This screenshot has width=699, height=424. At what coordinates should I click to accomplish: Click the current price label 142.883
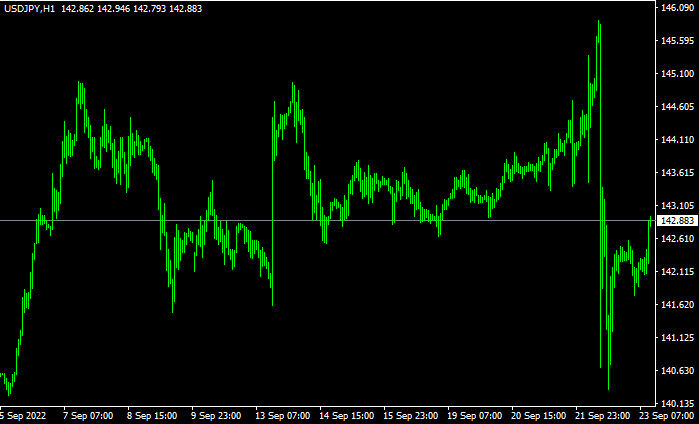pyautogui.click(x=678, y=221)
